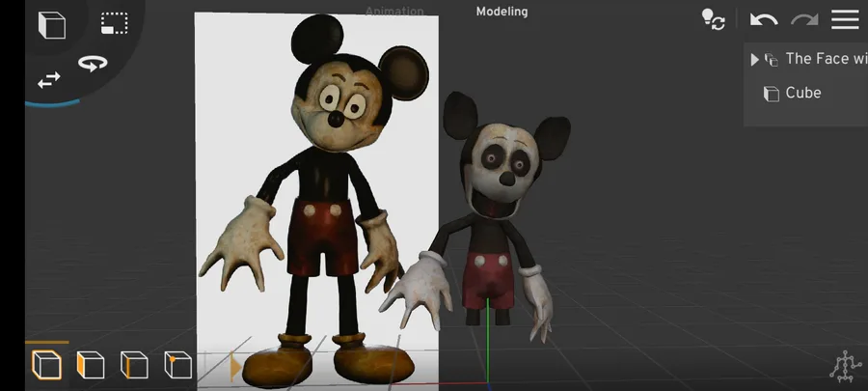Select 'The Face wi...' in the outliner
This screenshot has width=868, height=391.
tap(825, 59)
